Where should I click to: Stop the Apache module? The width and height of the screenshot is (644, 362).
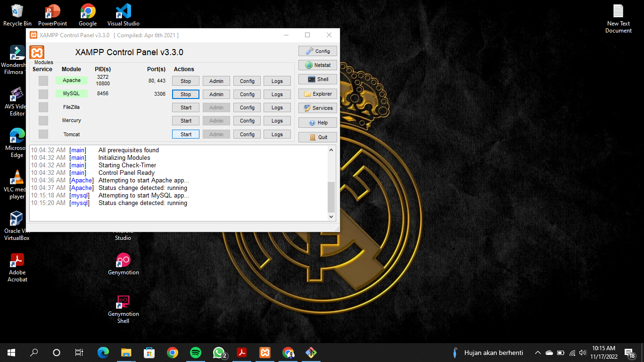point(186,81)
